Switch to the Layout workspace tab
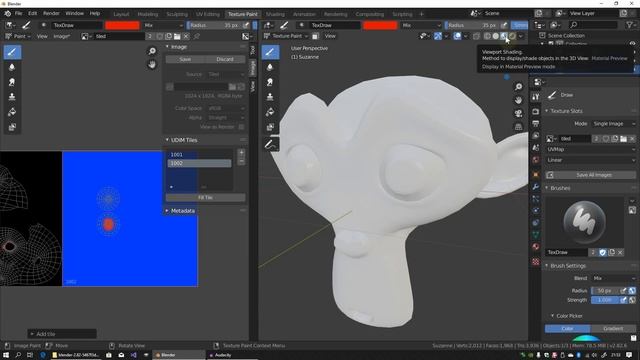This screenshot has width=640, height=360. [121, 14]
